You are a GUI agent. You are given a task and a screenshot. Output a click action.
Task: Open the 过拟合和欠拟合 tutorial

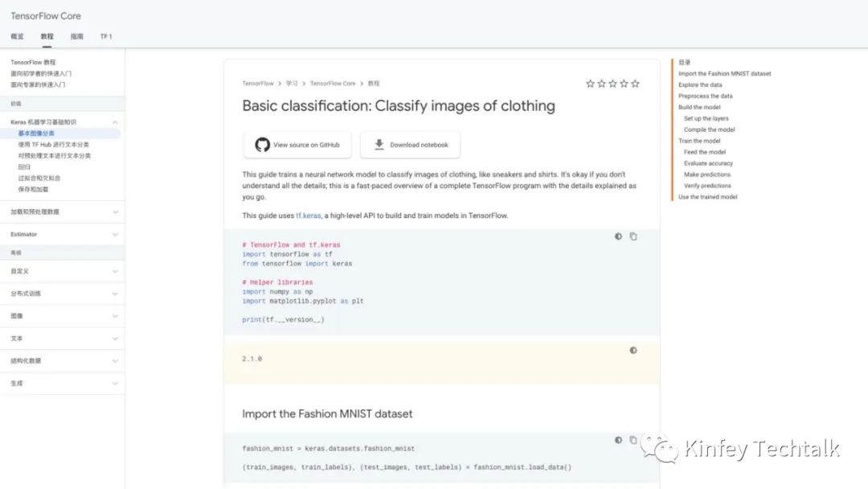(39, 178)
